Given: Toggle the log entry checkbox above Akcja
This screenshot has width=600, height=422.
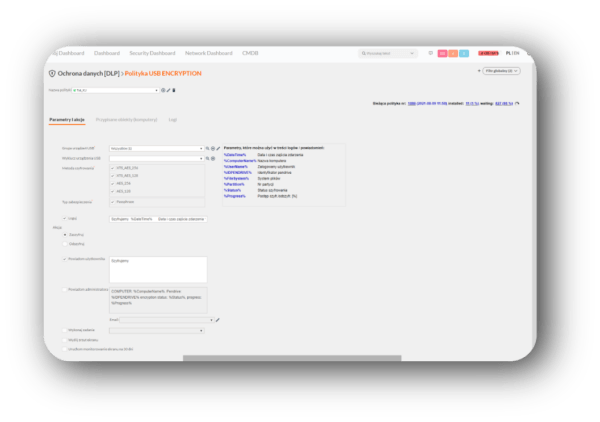Looking at the screenshot, I should coord(65,218).
